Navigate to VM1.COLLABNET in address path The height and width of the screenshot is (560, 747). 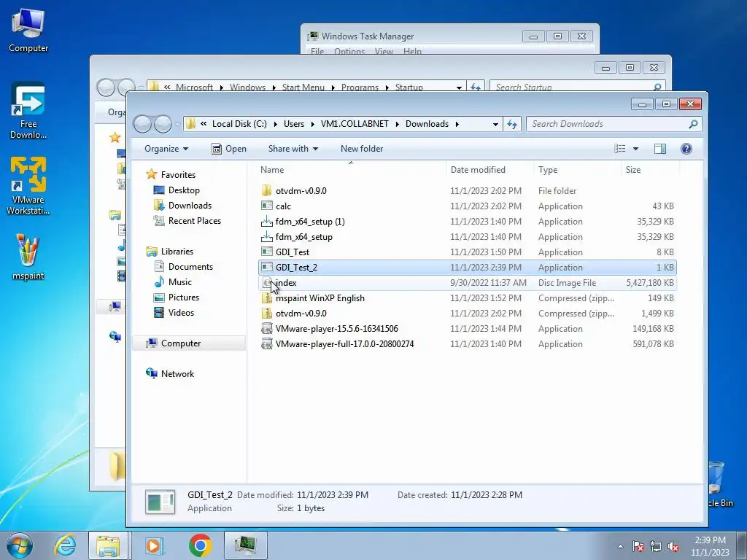point(355,124)
